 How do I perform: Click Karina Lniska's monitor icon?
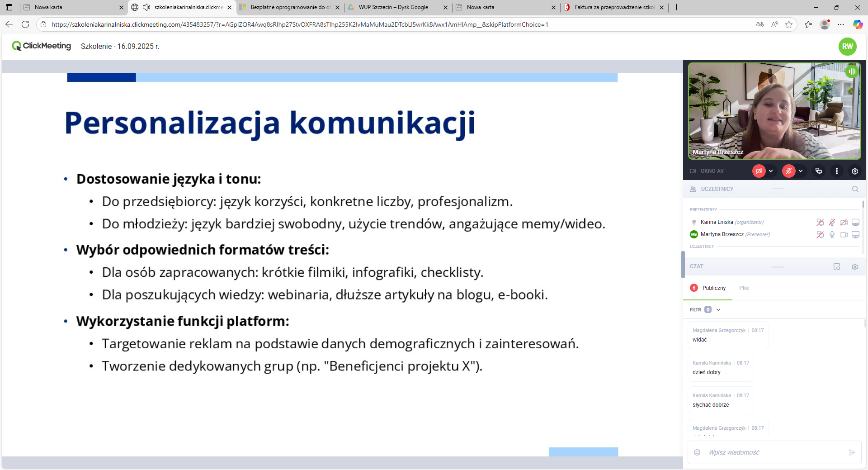pos(856,222)
